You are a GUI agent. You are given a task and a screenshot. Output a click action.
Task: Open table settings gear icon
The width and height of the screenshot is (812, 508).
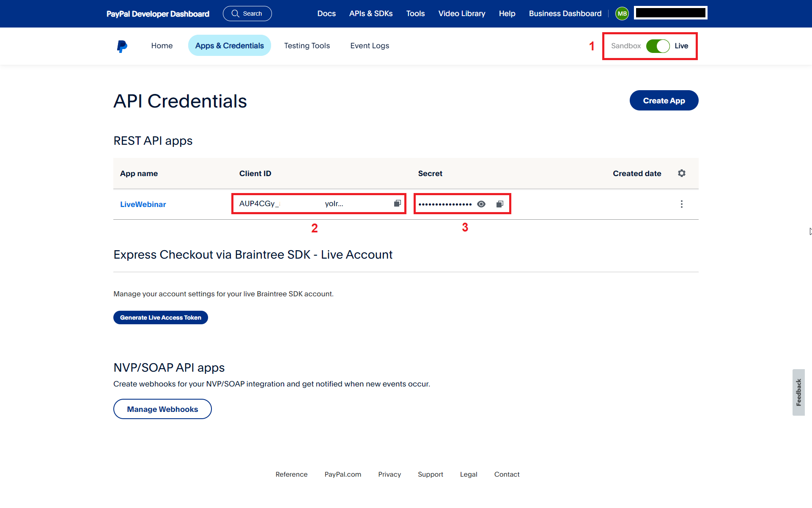click(681, 173)
